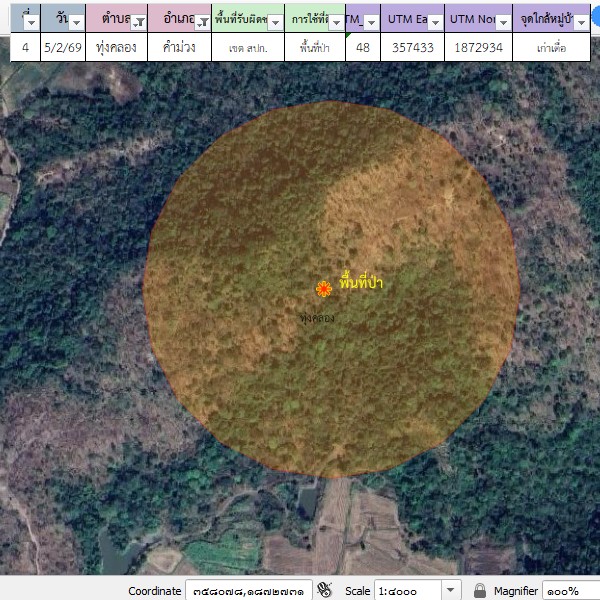This screenshot has height=600, width=600.
Task: Click the scale lock padlock icon
Action: pos(480,591)
